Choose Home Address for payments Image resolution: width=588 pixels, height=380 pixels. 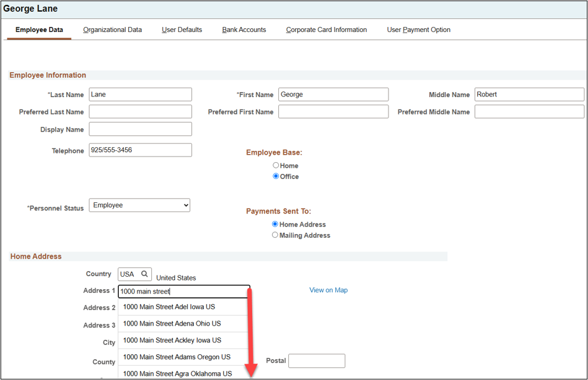pos(275,224)
